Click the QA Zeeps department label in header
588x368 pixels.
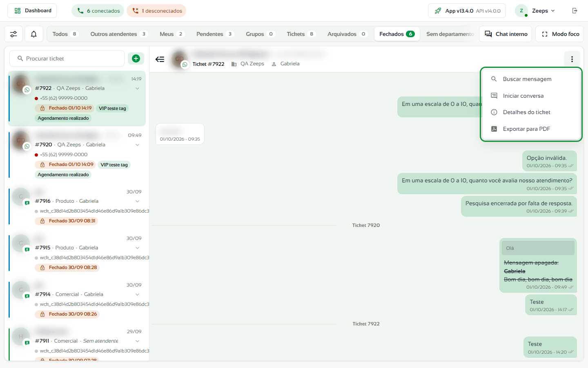tap(248, 64)
